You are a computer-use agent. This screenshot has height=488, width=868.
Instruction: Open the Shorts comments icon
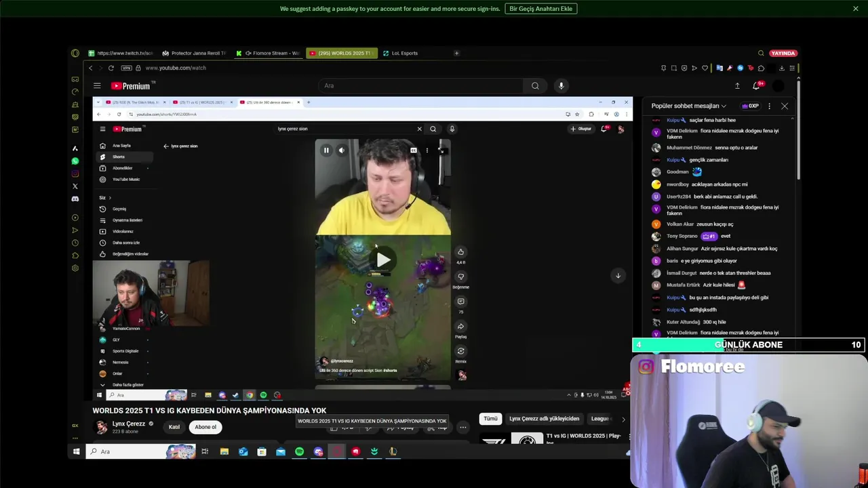click(x=460, y=302)
